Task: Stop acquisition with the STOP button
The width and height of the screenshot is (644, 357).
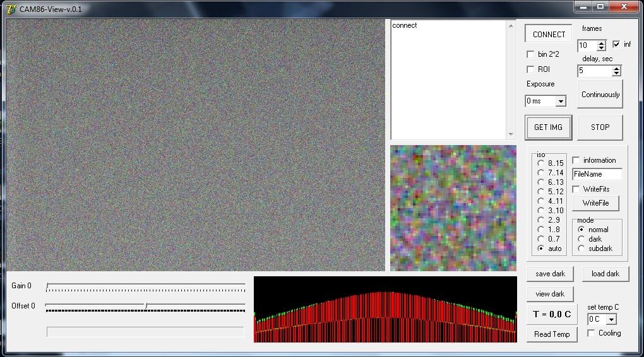Action: click(x=600, y=127)
